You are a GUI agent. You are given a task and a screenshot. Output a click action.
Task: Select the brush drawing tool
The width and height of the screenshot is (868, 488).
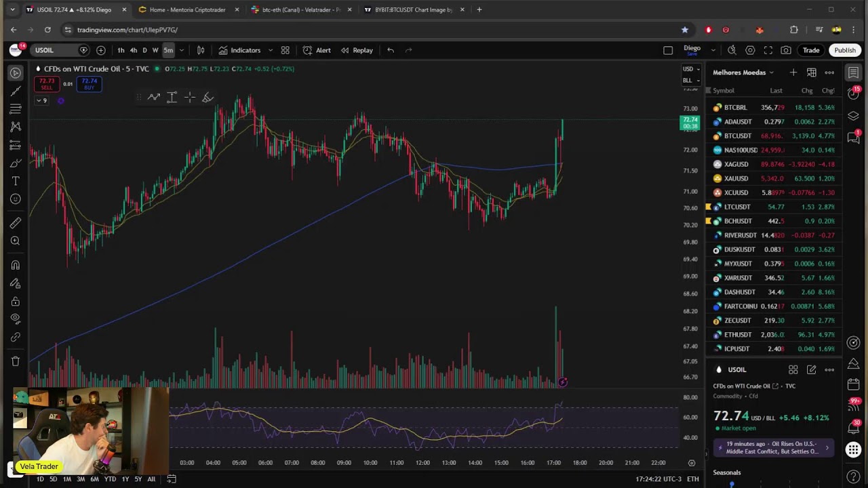point(15,163)
